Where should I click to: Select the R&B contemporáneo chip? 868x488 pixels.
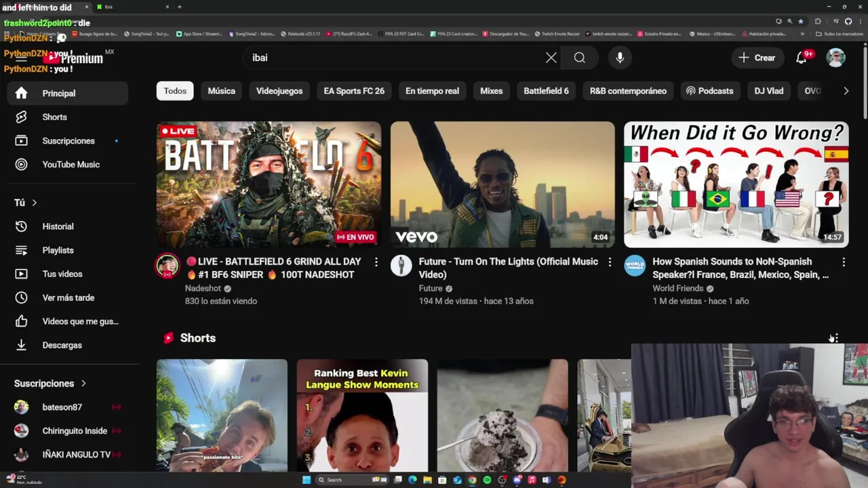[628, 91]
